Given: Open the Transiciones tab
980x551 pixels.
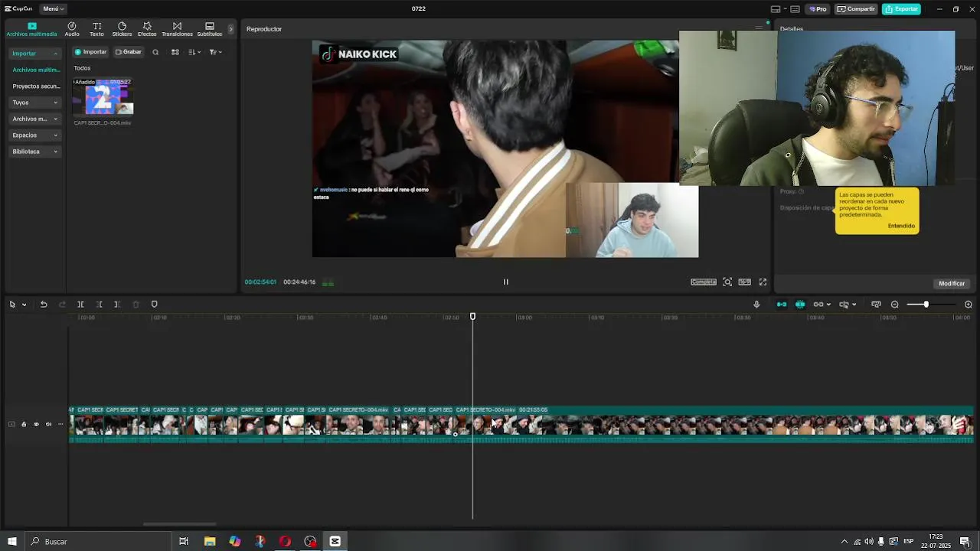Looking at the screenshot, I should [x=177, y=29].
